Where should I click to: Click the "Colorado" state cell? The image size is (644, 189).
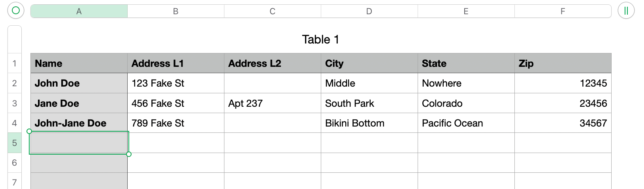(x=466, y=104)
